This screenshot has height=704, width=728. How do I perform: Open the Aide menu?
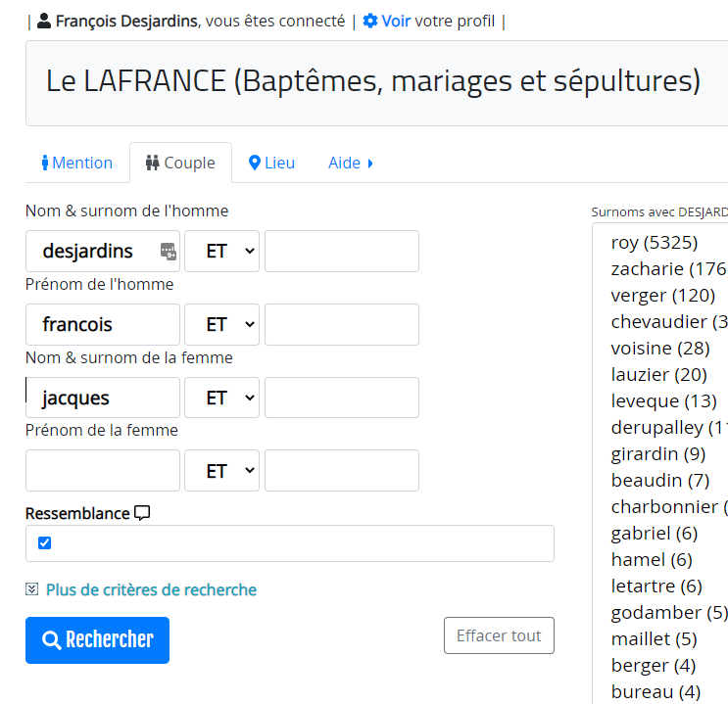coord(351,163)
